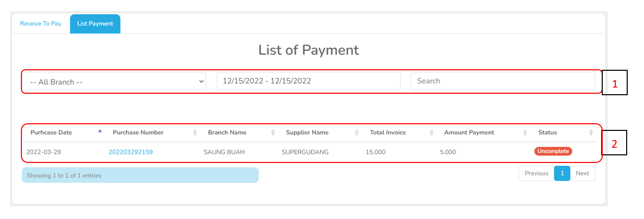Focus the Search input box

[502, 81]
